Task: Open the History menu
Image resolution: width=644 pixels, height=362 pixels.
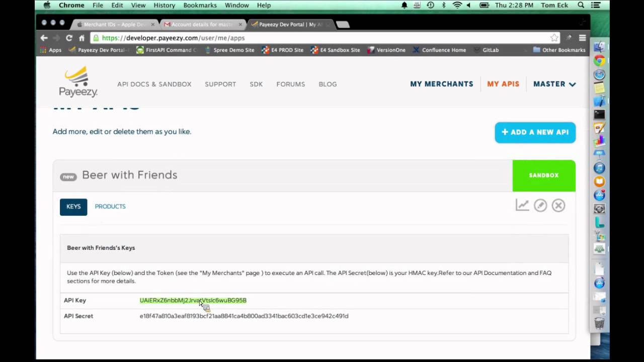Action: click(x=164, y=5)
